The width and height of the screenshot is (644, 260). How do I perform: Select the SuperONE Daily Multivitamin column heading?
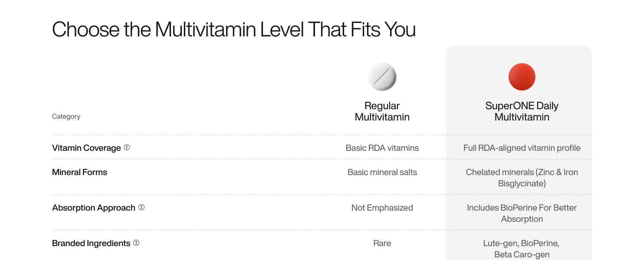point(522,111)
